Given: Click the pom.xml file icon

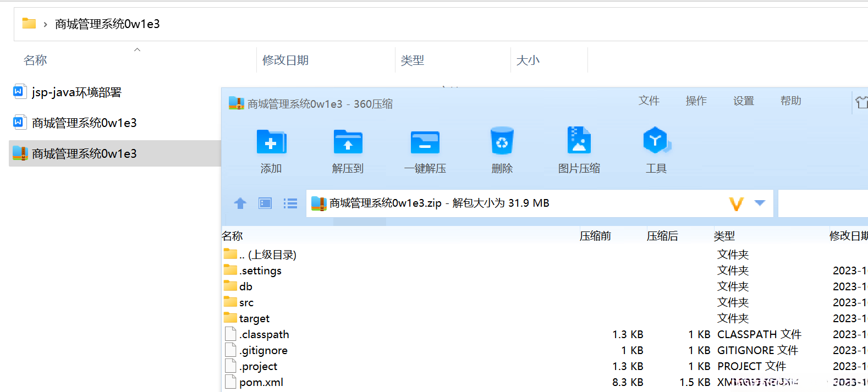Looking at the screenshot, I should (x=231, y=382).
